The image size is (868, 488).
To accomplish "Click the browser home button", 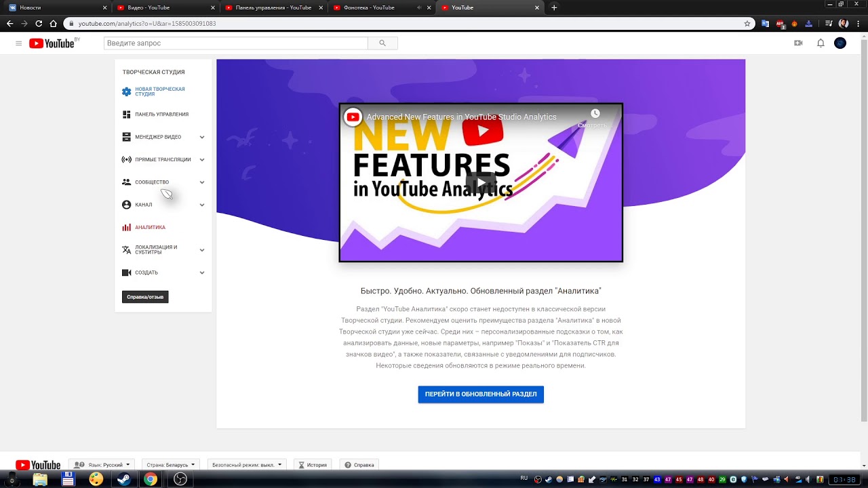I will tap(53, 23).
